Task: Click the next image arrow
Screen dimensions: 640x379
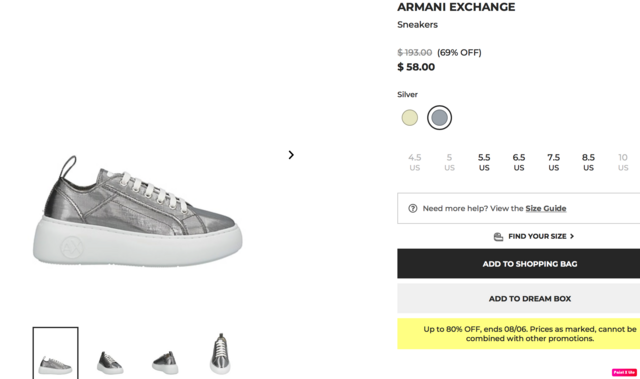Action: click(291, 155)
